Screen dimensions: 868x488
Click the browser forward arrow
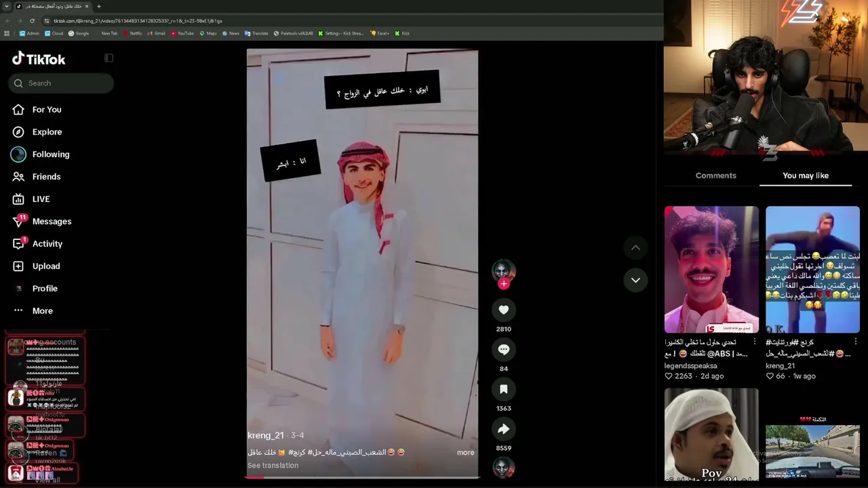[19, 21]
